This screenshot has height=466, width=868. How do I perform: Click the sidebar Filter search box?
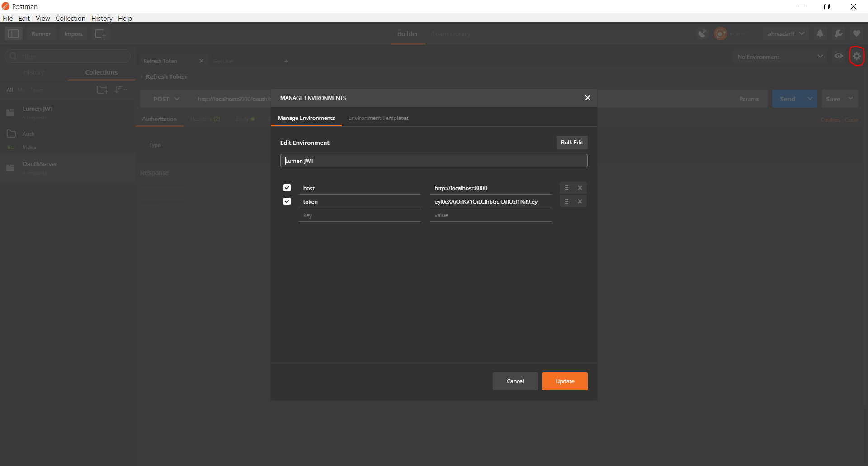[x=68, y=57]
